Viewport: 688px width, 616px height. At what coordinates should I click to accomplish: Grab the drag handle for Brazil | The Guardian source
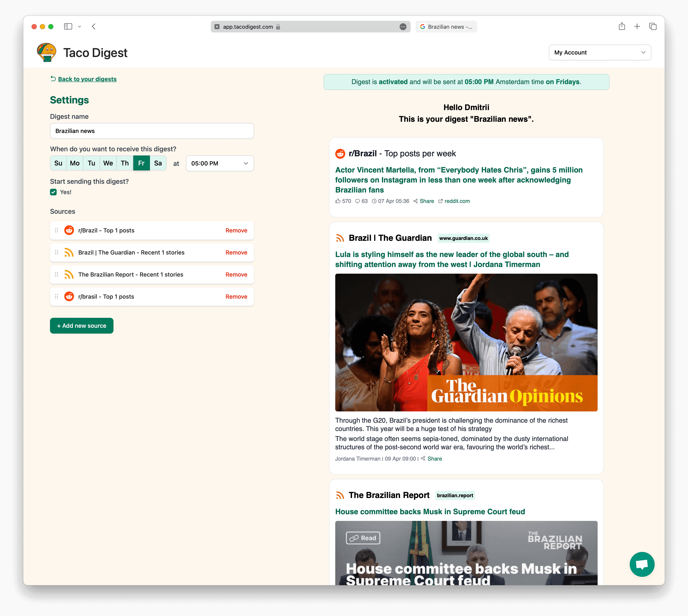click(57, 252)
